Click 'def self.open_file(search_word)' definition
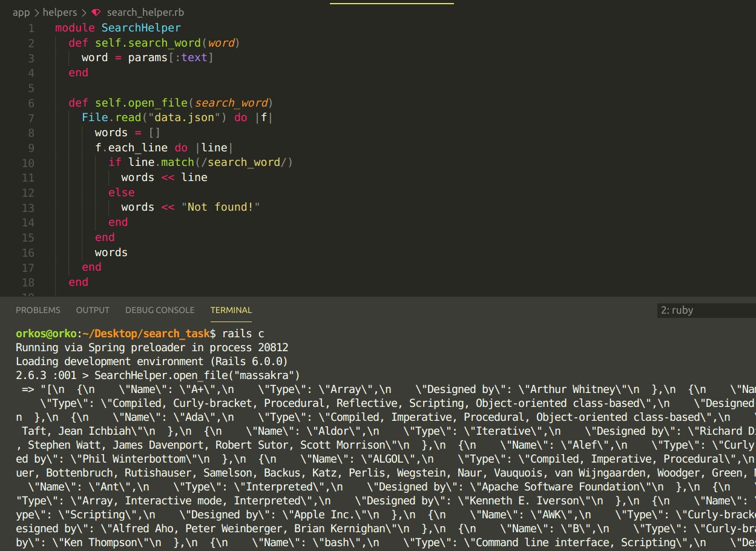756x551 pixels. [171, 103]
